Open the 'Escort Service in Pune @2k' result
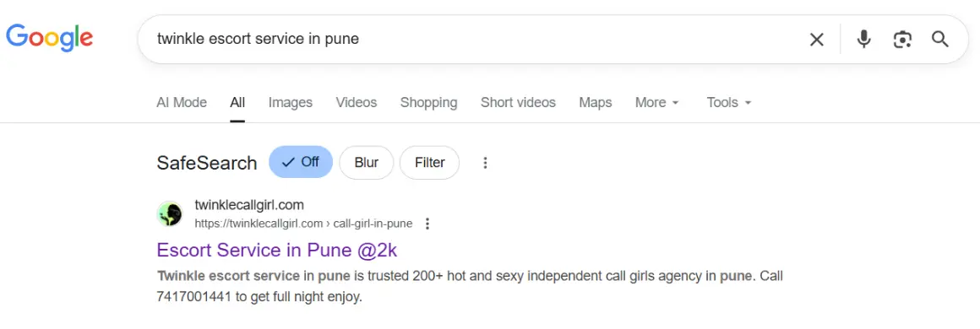This screenshot has height=329, width=980. click(277, 250)
